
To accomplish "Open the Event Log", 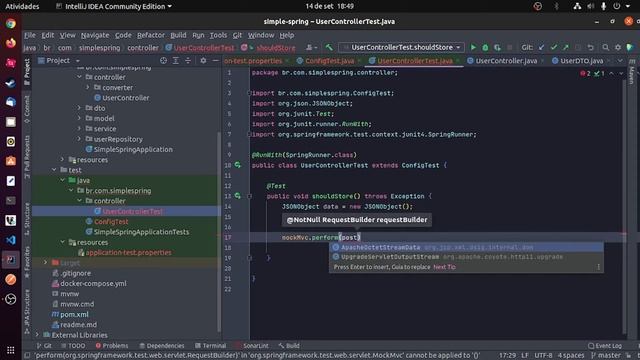I will [604, 346].
